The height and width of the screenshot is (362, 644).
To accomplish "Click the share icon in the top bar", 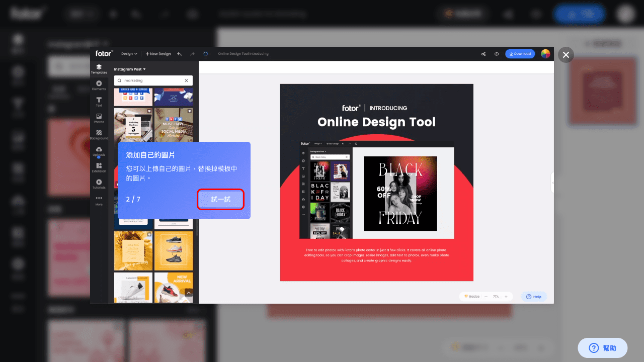I will pyautogui.click(x=484, y=54).
